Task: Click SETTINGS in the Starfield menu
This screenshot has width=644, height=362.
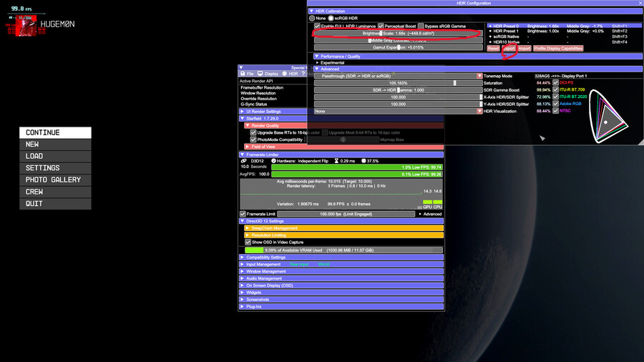Action: tap(55, 168)
